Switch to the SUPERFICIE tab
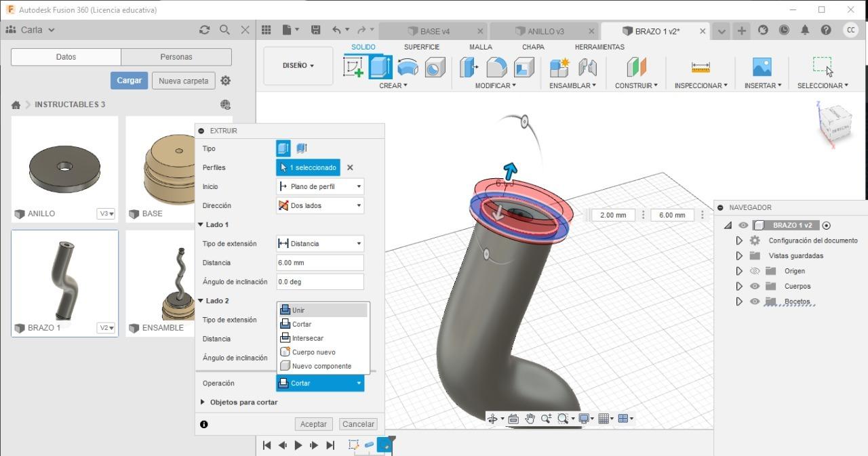 (422, 47)
